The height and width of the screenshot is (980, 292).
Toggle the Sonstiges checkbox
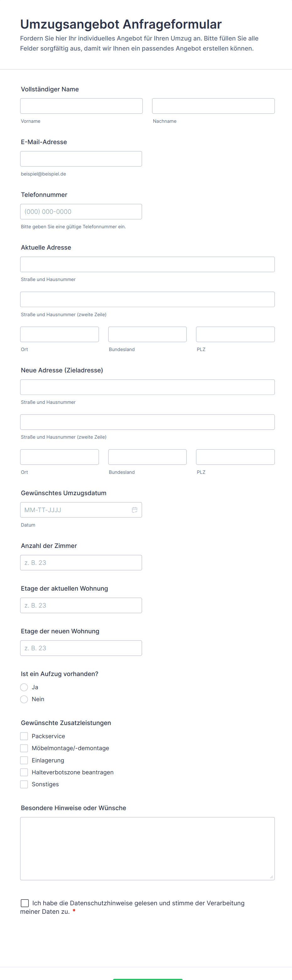pos(24,784)
